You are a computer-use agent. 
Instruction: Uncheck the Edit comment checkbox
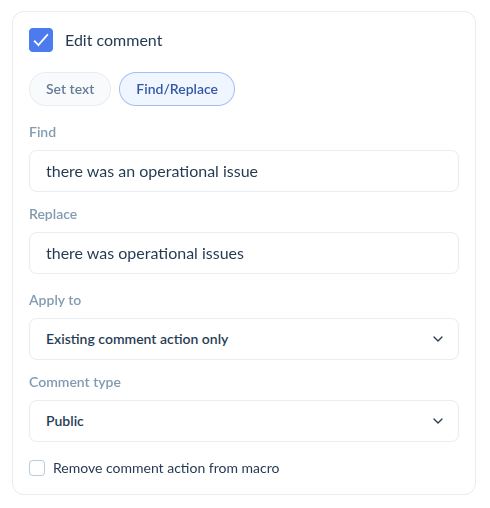click(41, 40)
